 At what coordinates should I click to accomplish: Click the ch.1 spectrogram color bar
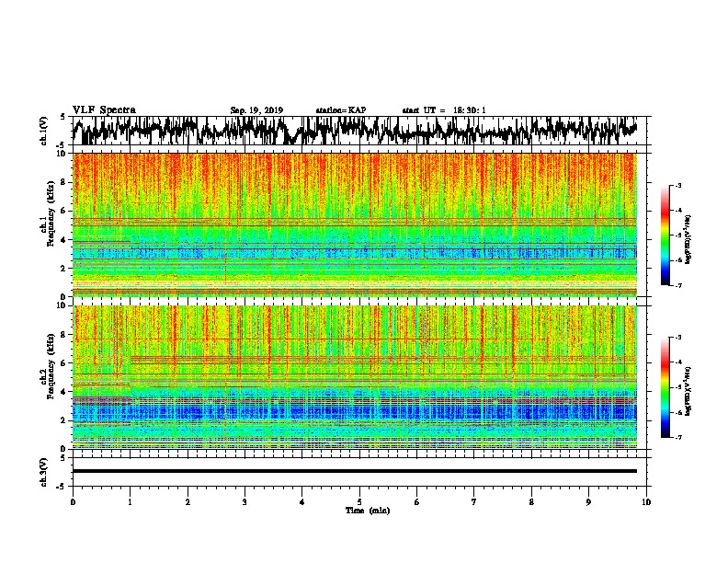(665, 236)
